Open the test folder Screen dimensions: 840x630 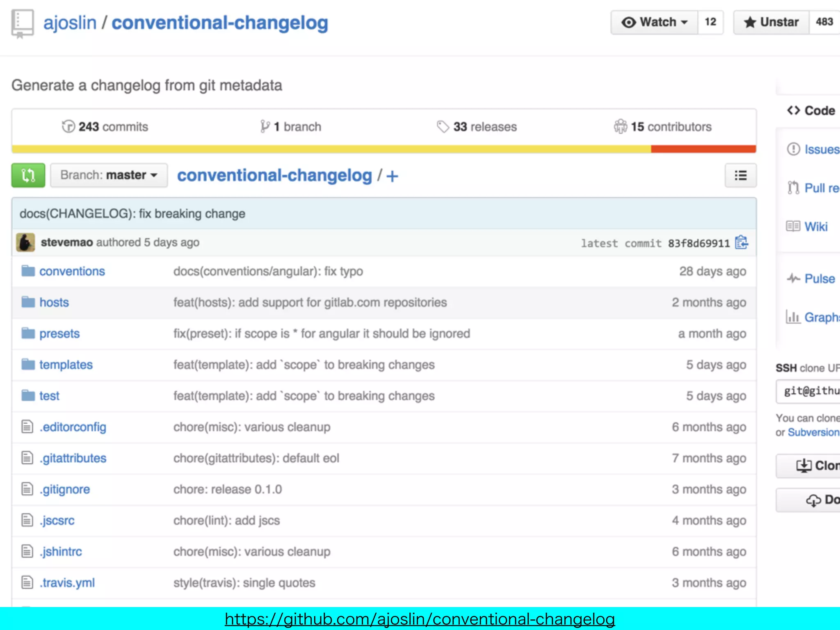(49, 396)
